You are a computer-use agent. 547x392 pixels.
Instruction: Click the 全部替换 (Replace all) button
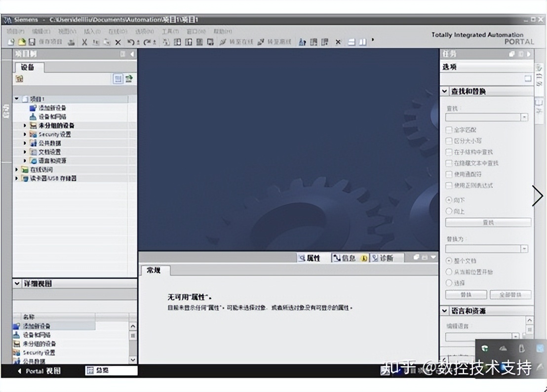tap(510, 295)
